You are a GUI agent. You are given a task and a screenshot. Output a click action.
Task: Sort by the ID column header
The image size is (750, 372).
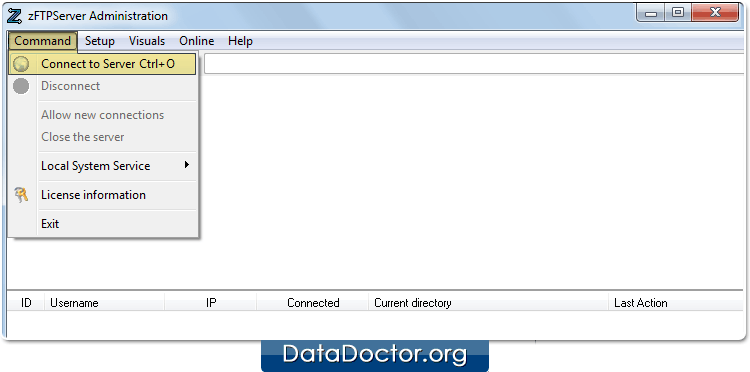[x=26, y=303]
